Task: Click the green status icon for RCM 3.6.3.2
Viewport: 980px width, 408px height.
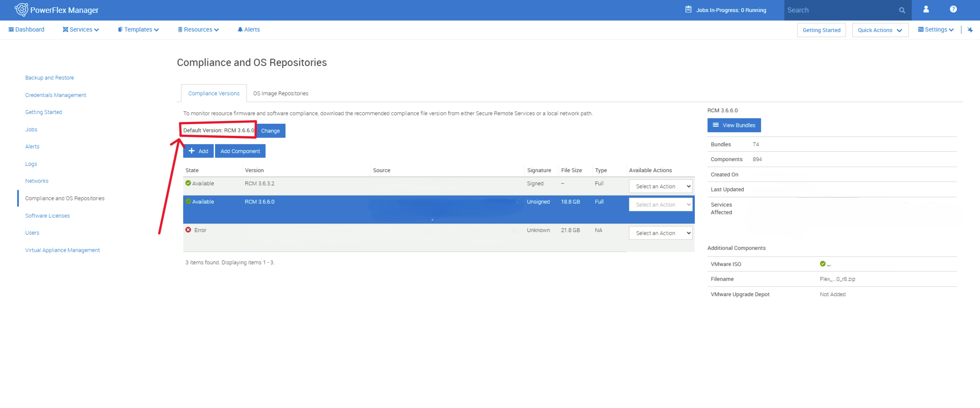Action: click(x=188, y=183)
